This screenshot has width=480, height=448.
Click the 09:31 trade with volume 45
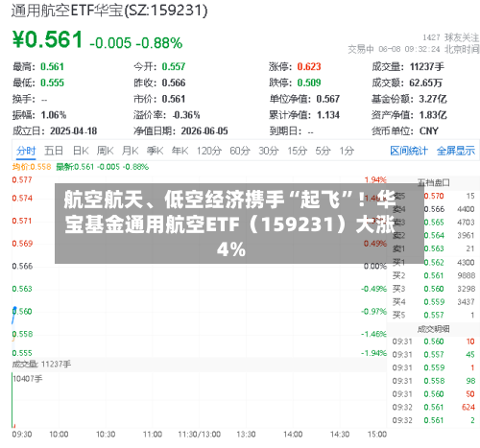434,354
